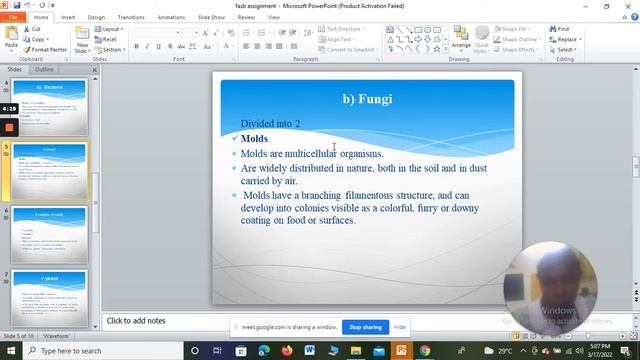
Task: Click Convert to SmartArt
Action: (348, 49)
